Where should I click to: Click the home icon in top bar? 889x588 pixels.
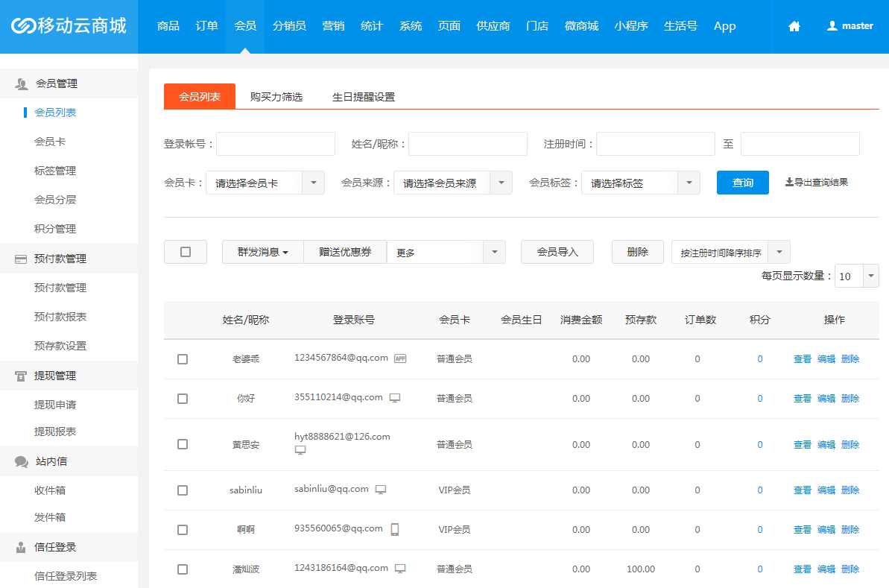pos(794,26)
